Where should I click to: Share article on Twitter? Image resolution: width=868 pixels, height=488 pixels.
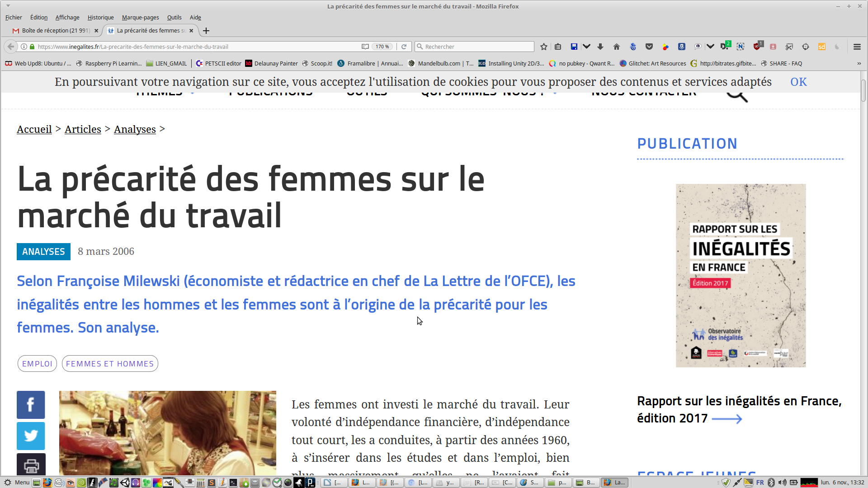click(31, 436)
